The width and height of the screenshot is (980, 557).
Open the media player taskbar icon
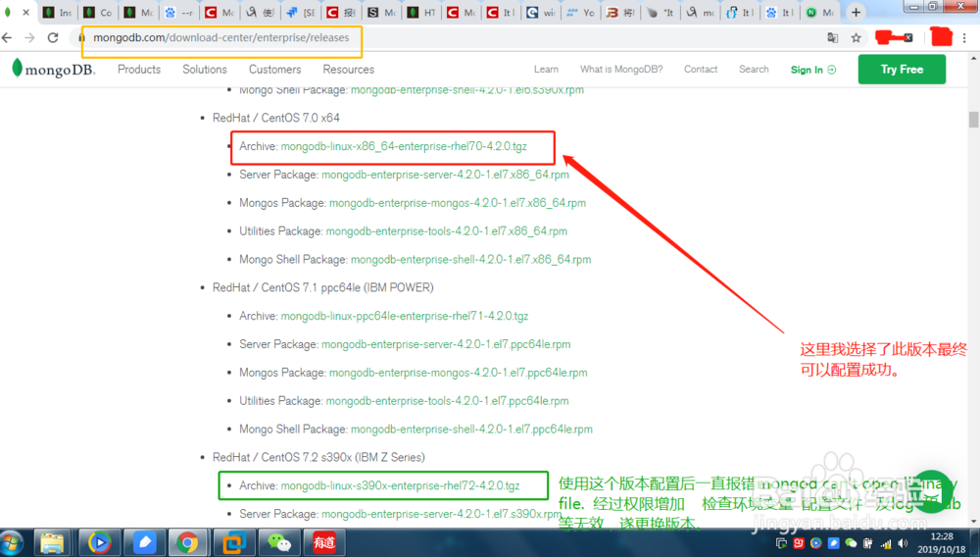pyautogui.click(x=99, y=542)
